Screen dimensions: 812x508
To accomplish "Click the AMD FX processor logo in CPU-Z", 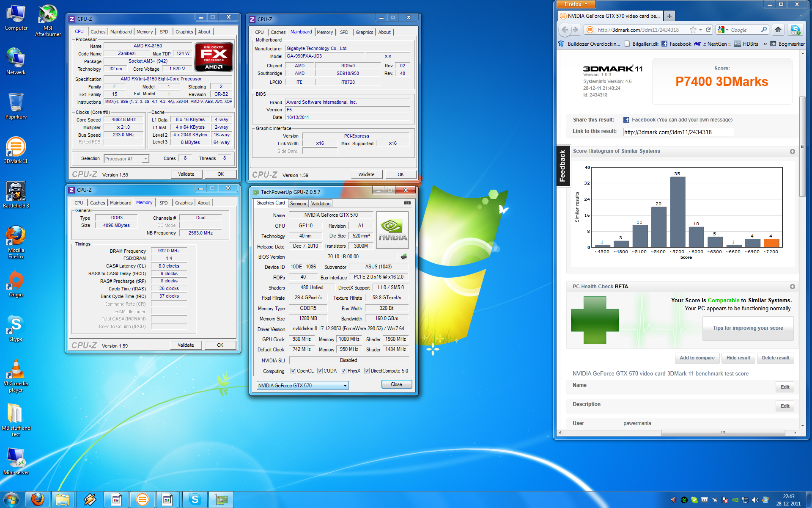I will tap(214, 57).
